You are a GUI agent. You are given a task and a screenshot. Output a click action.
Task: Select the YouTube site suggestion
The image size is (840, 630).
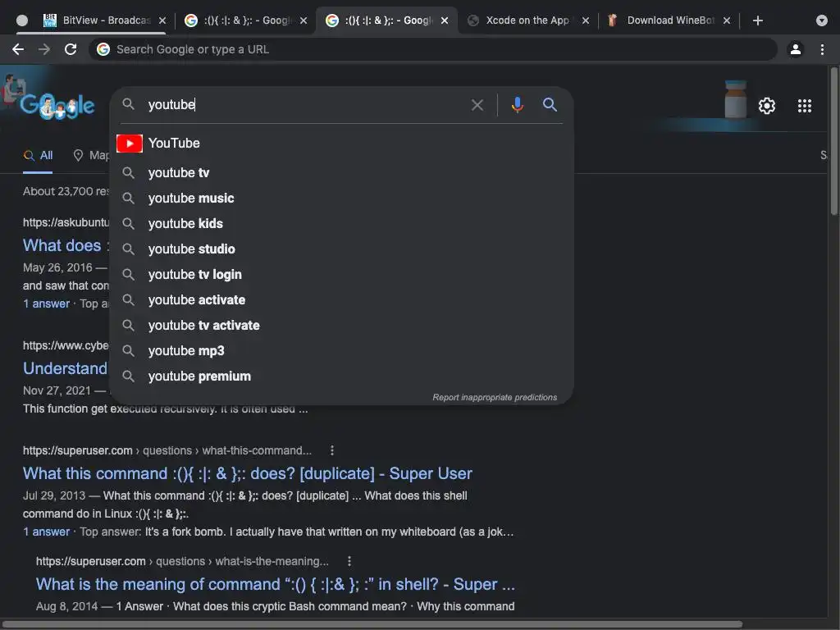click(x=342, y=143)
